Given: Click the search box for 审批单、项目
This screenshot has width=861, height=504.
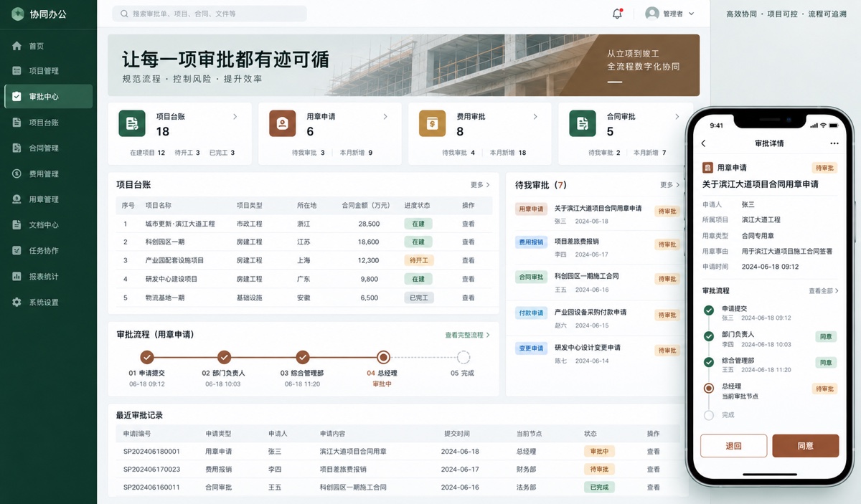Looking at the screenshot, I should click(x=210, y=14).
